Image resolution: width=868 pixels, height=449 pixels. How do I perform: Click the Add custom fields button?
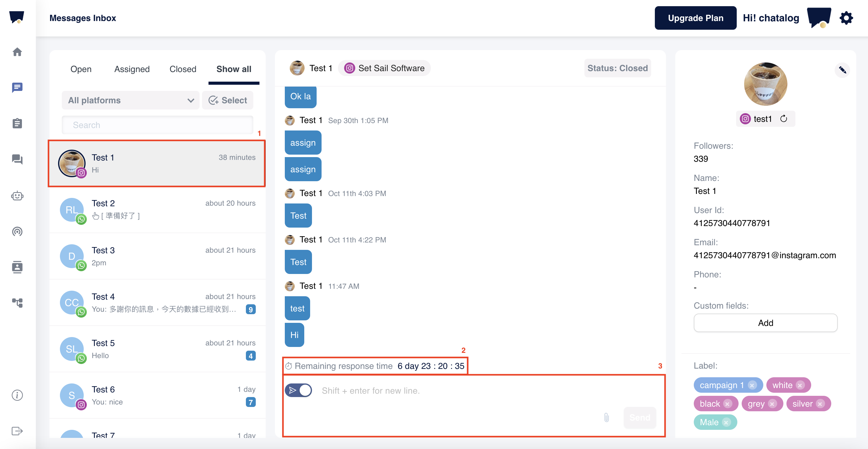(x=765, y=323)
